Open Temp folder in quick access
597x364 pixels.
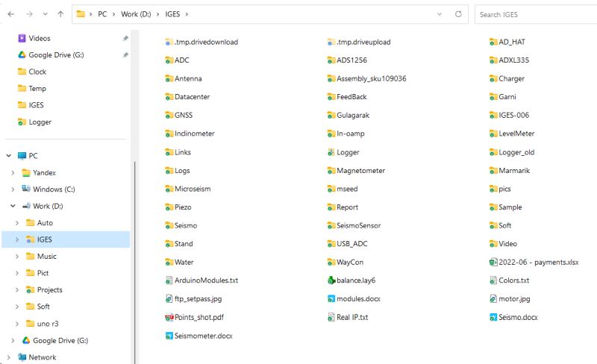click(32, 88)
